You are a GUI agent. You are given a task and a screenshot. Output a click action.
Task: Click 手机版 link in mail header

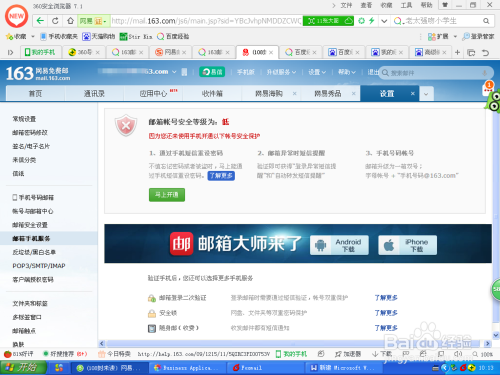tap(246, 72)
